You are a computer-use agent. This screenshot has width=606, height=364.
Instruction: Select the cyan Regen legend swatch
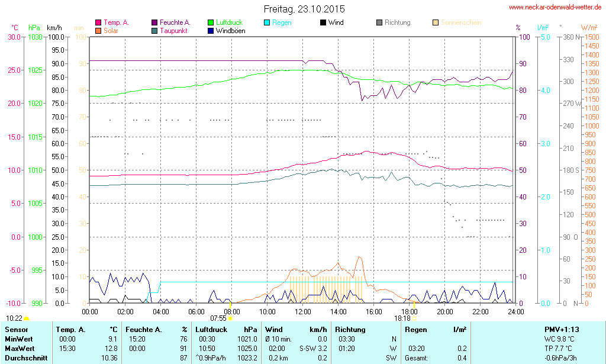[266, 22]
